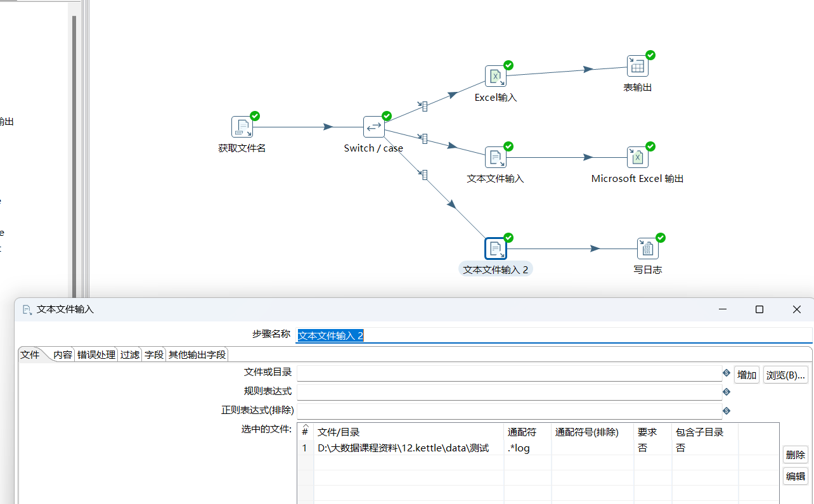The width and height of the screenshot is (814, 504).
Task: Click the Switch / case label
Action: tap(373, 148)
